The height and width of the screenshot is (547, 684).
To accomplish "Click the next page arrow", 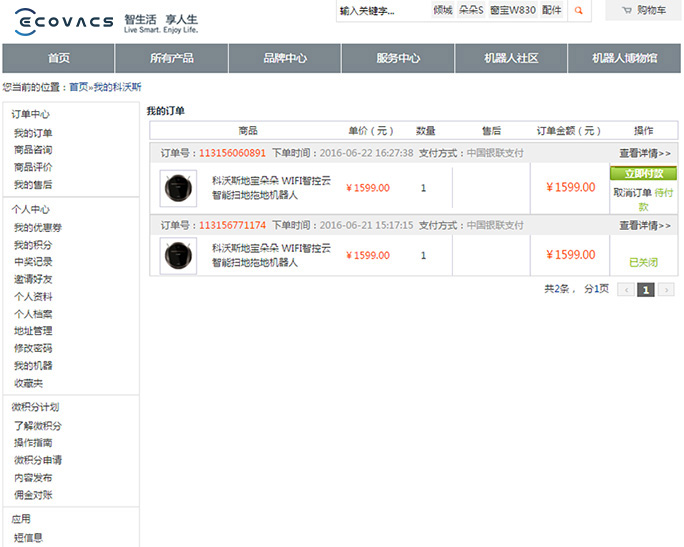I will pyautogui.click(x=666, y=290).
